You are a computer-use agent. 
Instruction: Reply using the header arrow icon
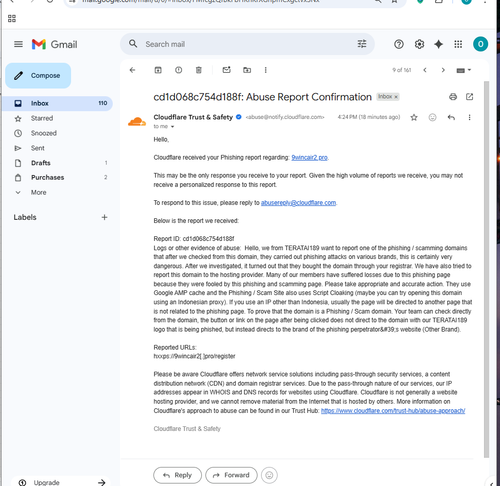(x=451, y=117)
